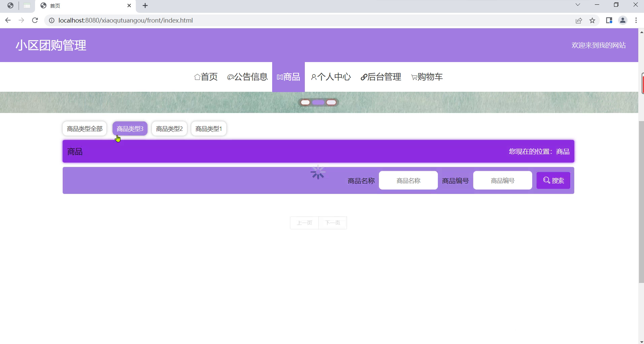
Task: Click the scrollbar up arrow
Action: (641, 32)
